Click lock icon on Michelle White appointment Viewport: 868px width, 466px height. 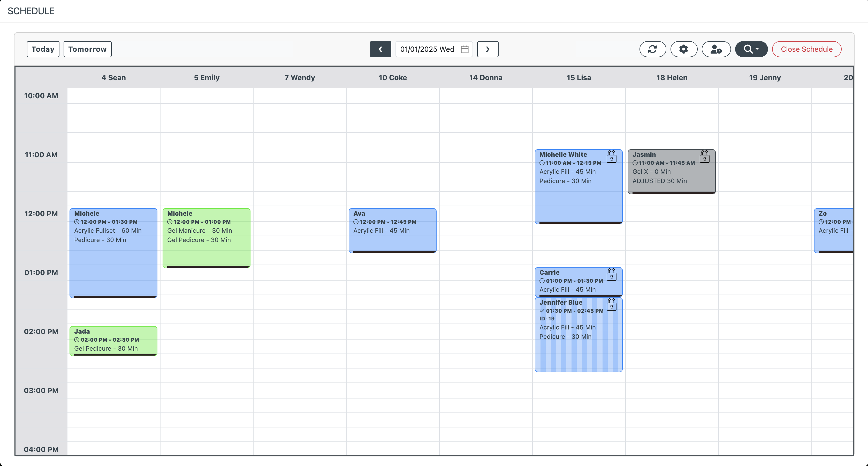[x=611, y=157]
